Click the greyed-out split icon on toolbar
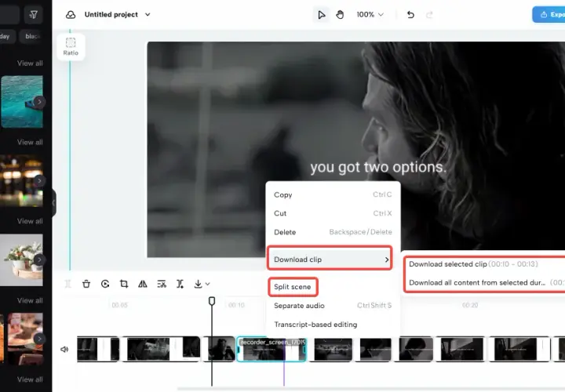The height and width of the screenshot is (392, 565). point(67,284)
